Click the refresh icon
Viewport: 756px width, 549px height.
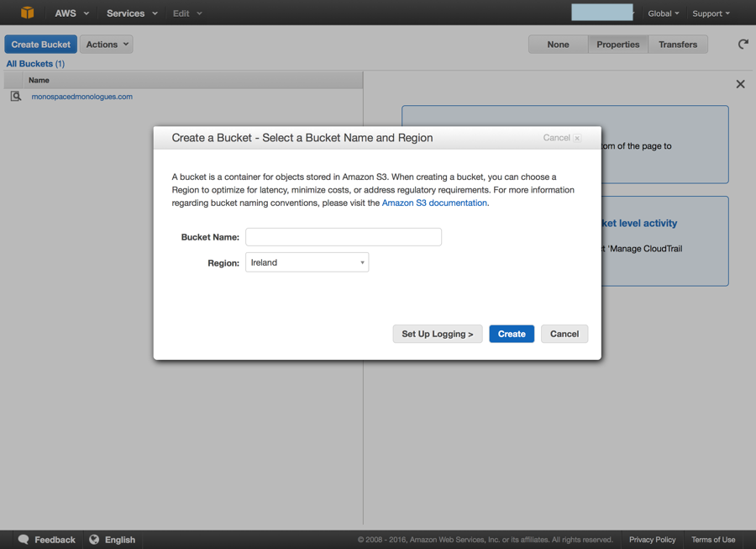743,45
